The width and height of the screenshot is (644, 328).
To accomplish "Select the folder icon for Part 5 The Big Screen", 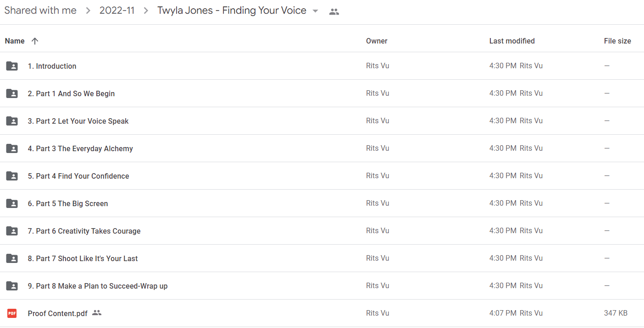I will coord(12,203).
